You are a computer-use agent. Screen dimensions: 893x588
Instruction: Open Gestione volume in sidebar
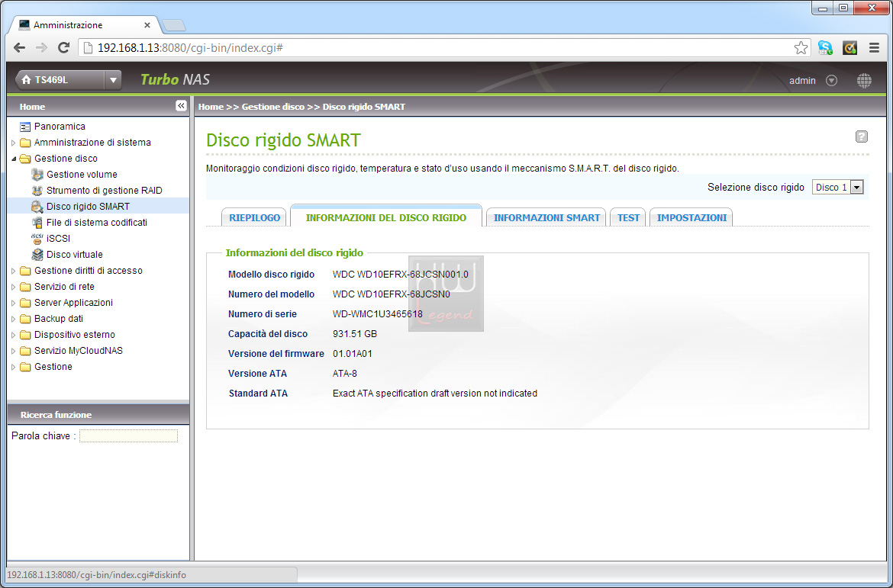(82, 175)
